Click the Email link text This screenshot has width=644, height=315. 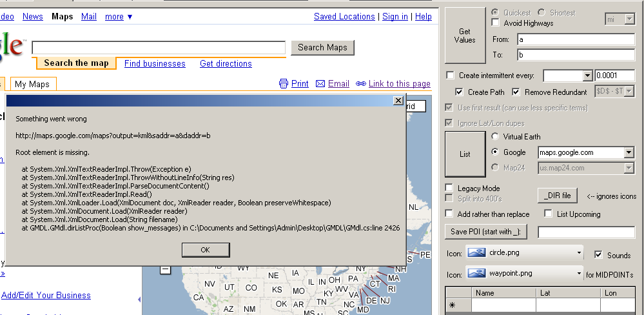pos(338,84)
